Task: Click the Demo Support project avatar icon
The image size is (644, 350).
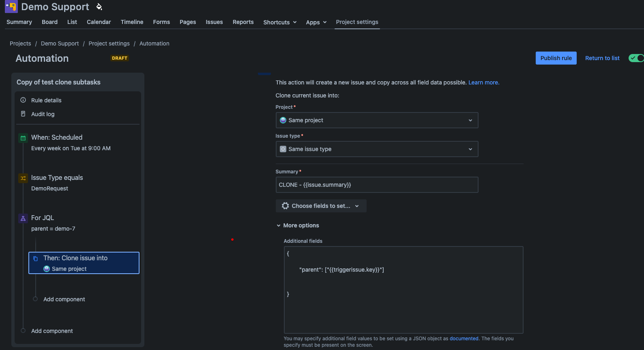Action: [x=11, y=6]
